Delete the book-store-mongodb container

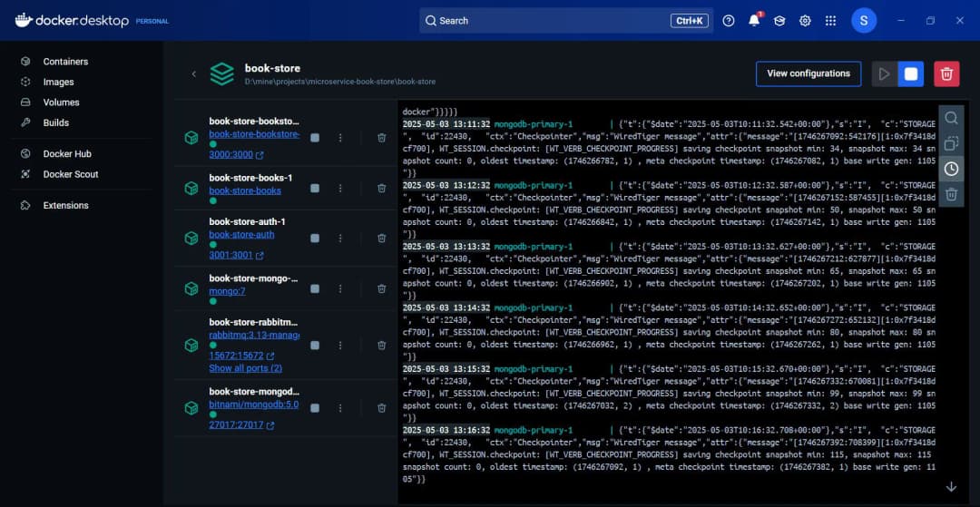(x=381, y=408)
